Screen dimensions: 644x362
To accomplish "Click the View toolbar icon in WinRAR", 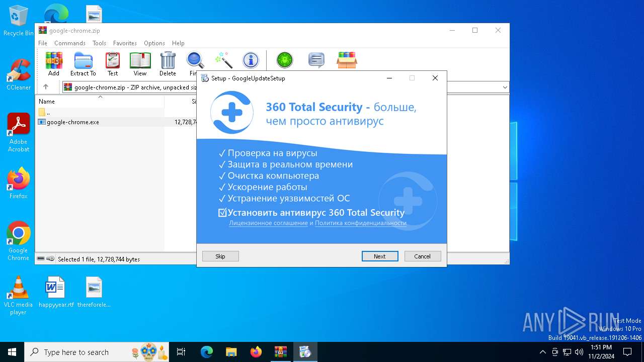I will 140,64.
